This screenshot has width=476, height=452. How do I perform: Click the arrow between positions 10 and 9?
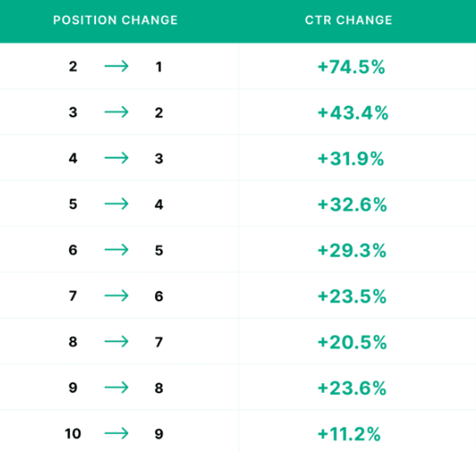tap(117, 433)
